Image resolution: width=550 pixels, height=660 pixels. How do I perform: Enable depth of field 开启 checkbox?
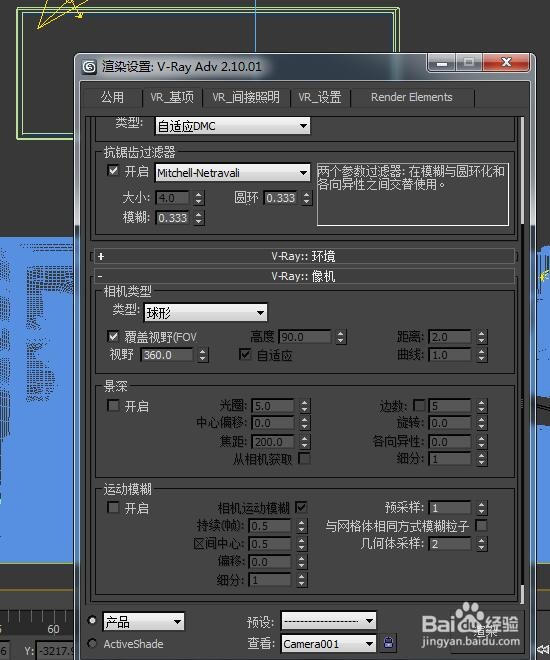[x=113, y=406]
